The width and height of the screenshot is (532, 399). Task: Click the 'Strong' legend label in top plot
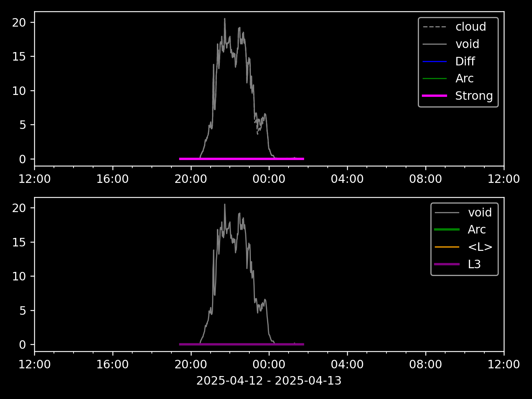click(x=474, y=96)
